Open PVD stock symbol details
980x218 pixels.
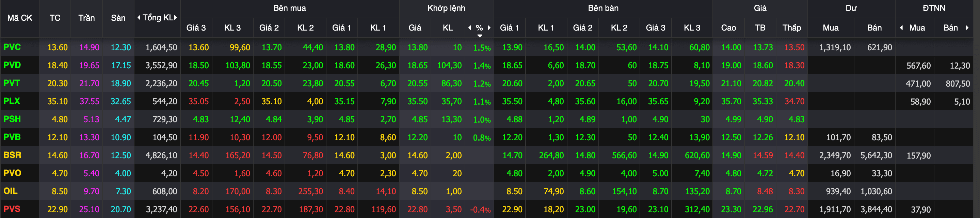[12, 65]
